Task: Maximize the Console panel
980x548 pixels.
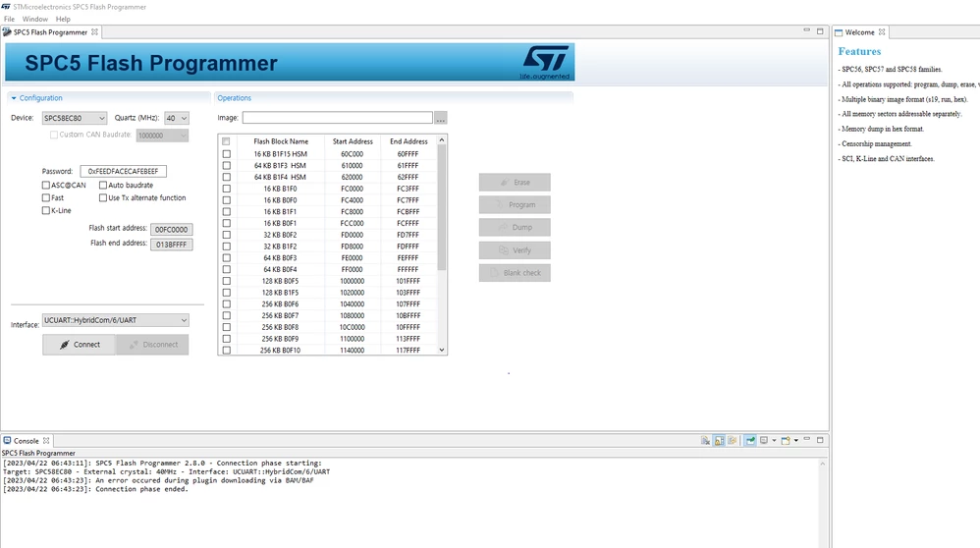Action: [x=820, y=440]
